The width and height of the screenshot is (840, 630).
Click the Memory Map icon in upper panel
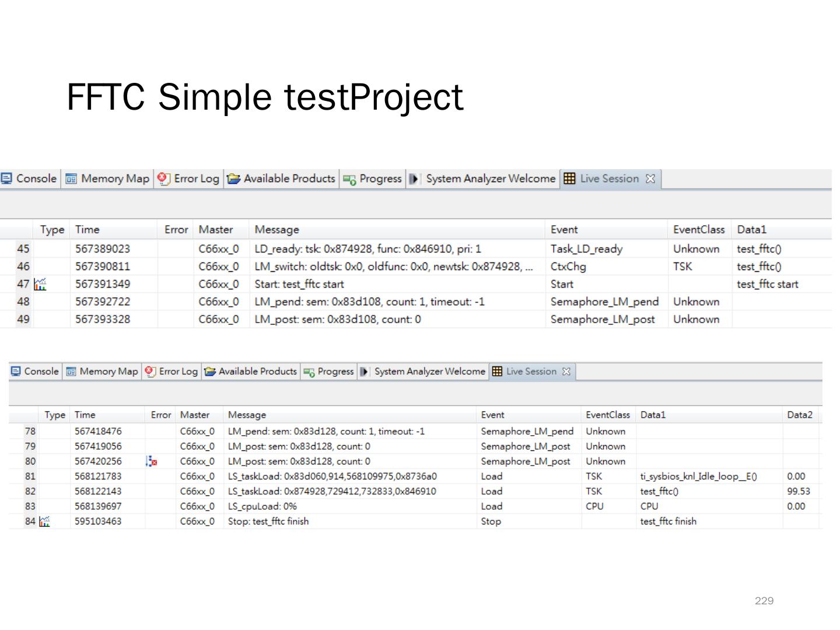(71, 178)
